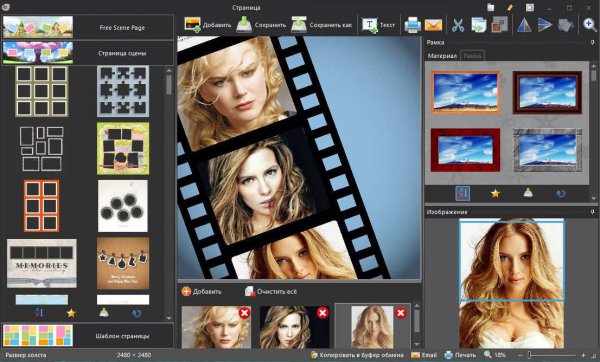
Task: Click Копировать в буфер обмена
Action: [x=357, y=355]
